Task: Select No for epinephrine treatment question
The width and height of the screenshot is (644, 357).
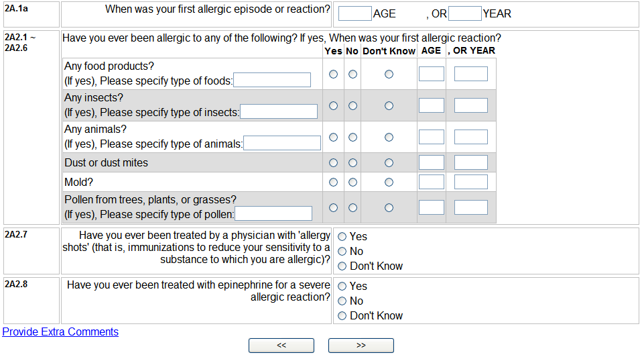Action: point(342,301)
